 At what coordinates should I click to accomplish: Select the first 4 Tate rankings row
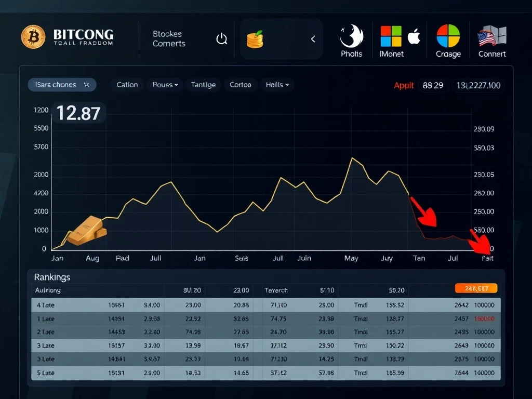[x=265, y=305]
